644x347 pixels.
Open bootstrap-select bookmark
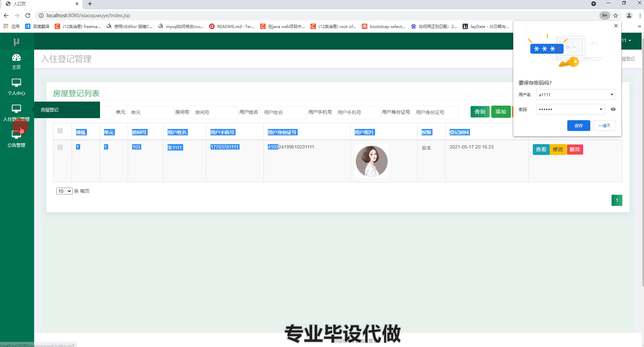tap(383, 26)
